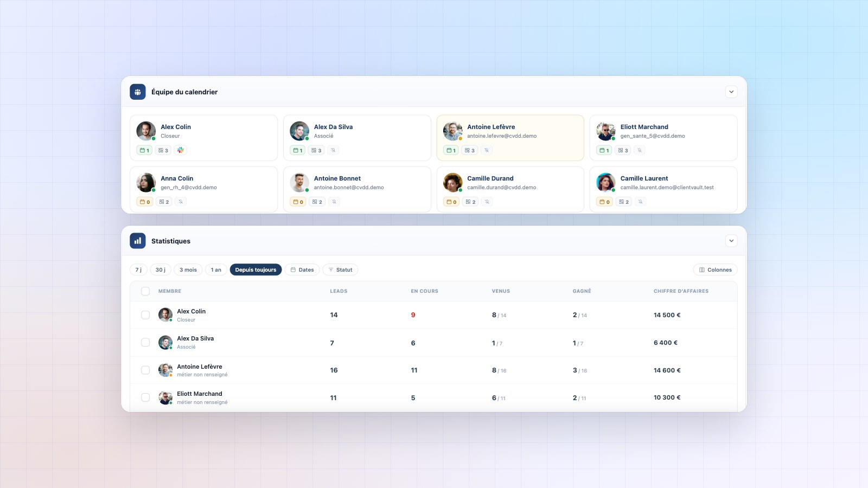Click the grid count badge on Camille Laurent's card
868x488 pixels.
pos(624,202)
